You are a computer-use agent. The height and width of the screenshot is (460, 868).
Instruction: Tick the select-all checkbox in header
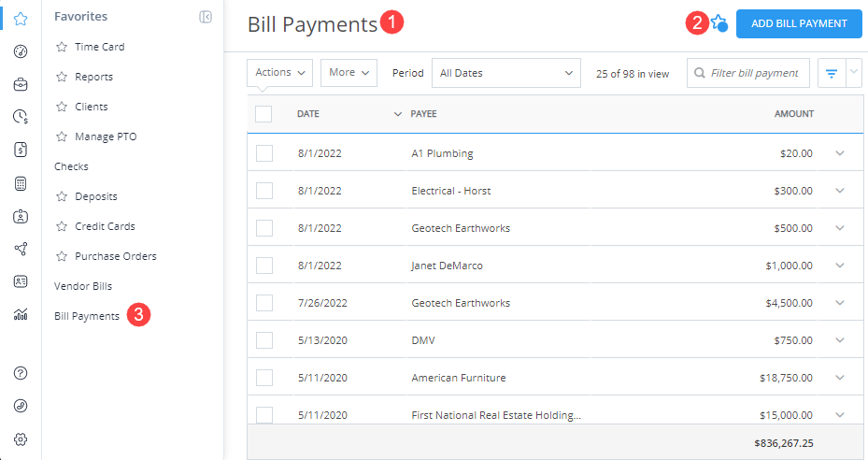pos(263,114)
